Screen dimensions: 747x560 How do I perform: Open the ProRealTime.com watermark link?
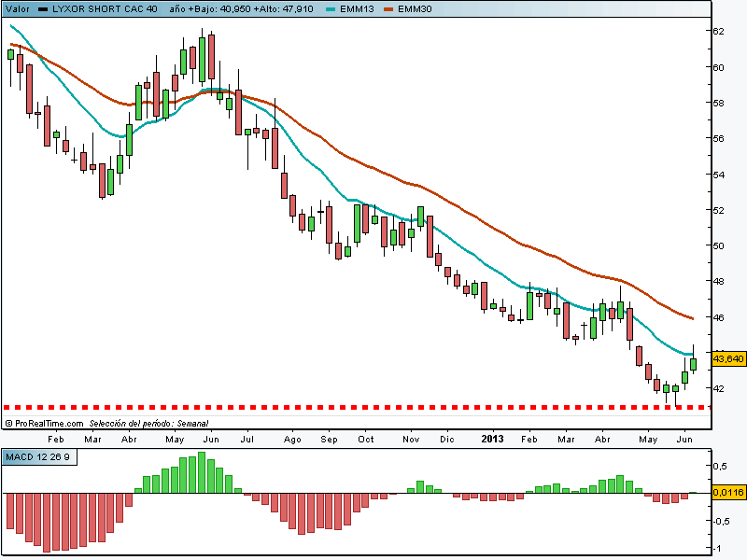click(x=42, y=423)
